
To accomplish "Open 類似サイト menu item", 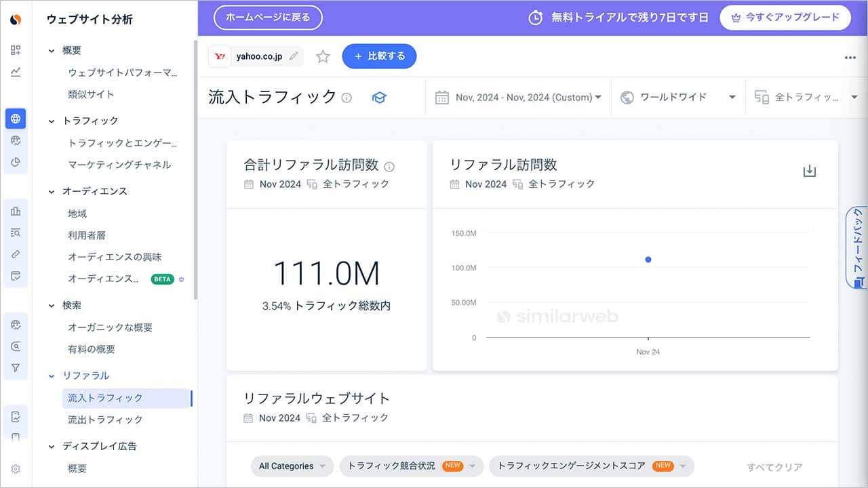I will pyautogui.click(x=91, y=94).
